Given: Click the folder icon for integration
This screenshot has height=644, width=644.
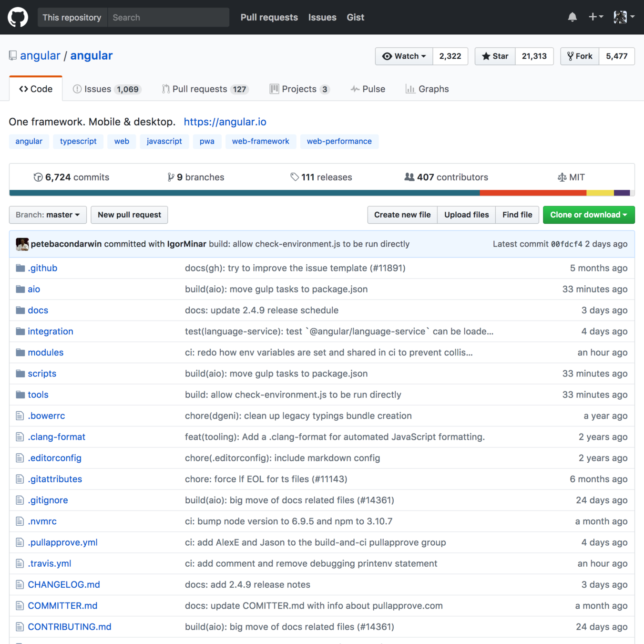Looking at the screenshot, I should [x=20, y=331].
